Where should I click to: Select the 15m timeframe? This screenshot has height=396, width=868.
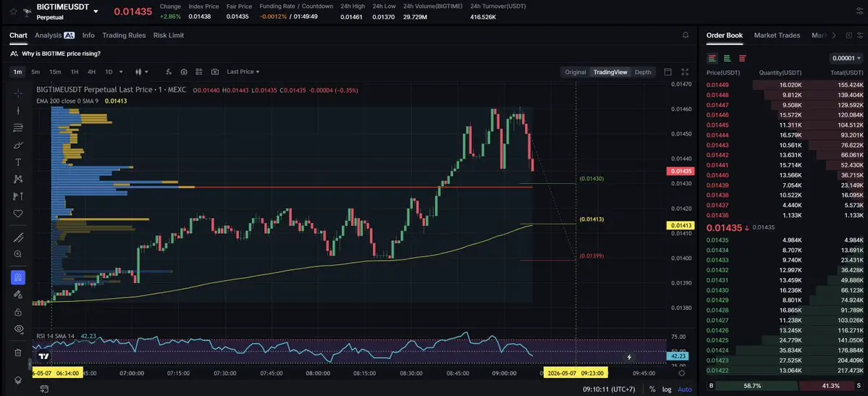click(55, 72)
